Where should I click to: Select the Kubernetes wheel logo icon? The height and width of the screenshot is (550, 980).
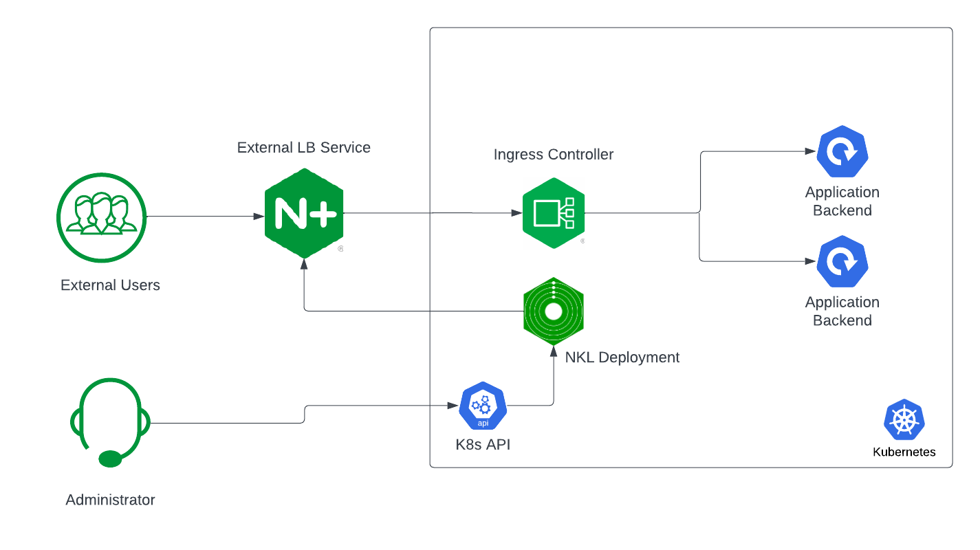point(904,420)
